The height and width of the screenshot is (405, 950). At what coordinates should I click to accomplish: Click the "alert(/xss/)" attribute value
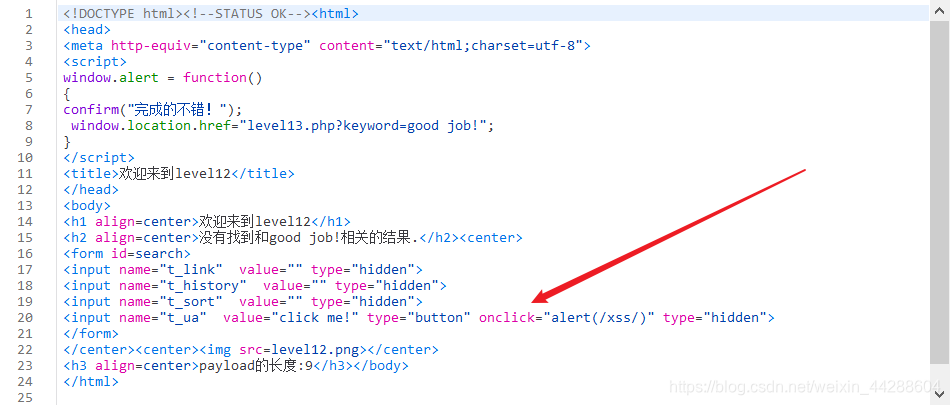coord(599,318)
